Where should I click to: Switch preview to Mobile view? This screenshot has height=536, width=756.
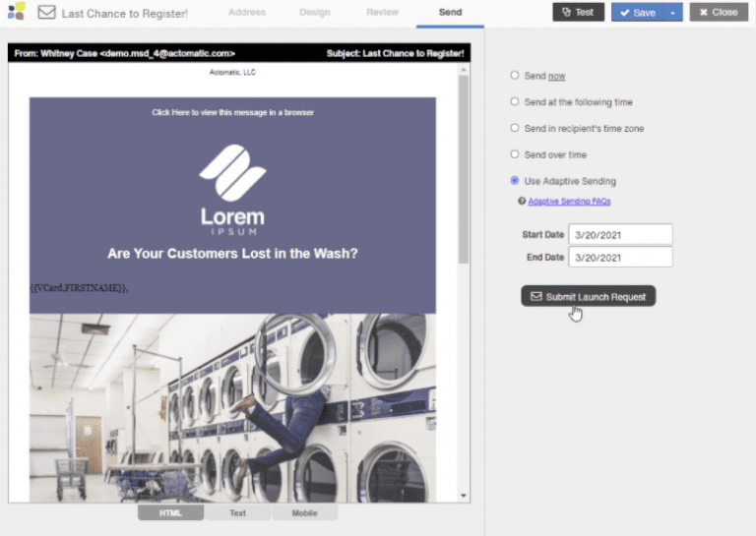coord(304,512)
